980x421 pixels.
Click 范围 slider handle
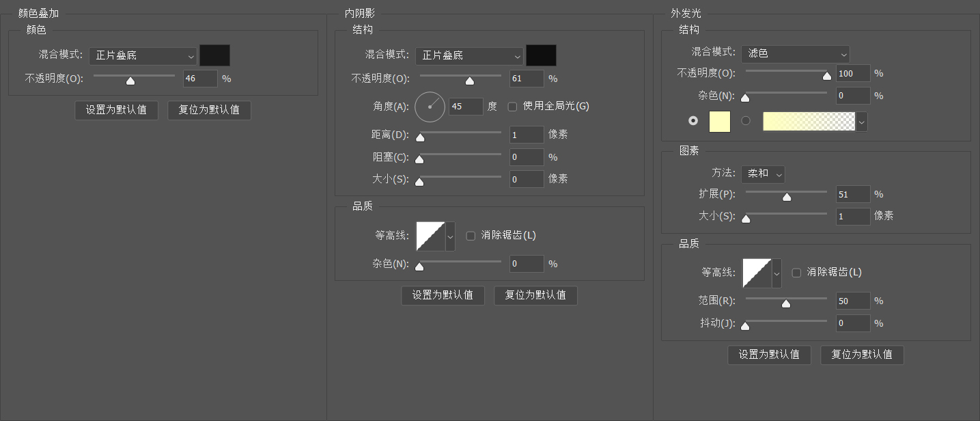[x=786, y=303]
